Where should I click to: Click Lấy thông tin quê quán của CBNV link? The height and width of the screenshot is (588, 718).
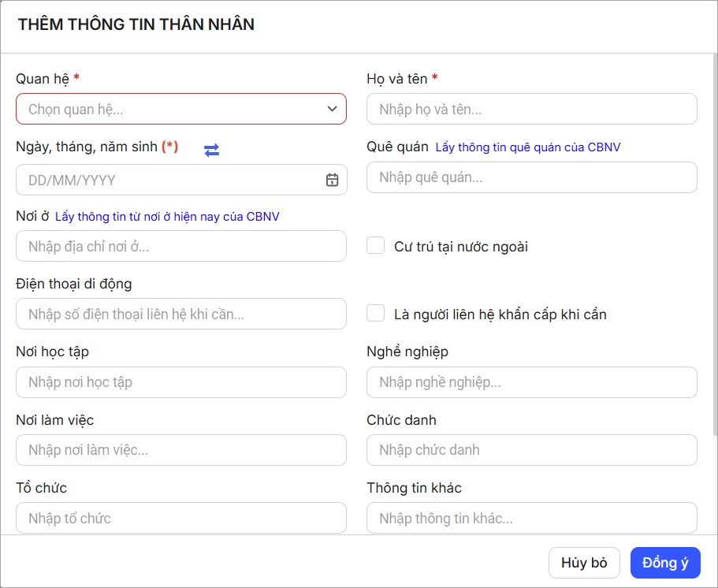tap(527, 147)
